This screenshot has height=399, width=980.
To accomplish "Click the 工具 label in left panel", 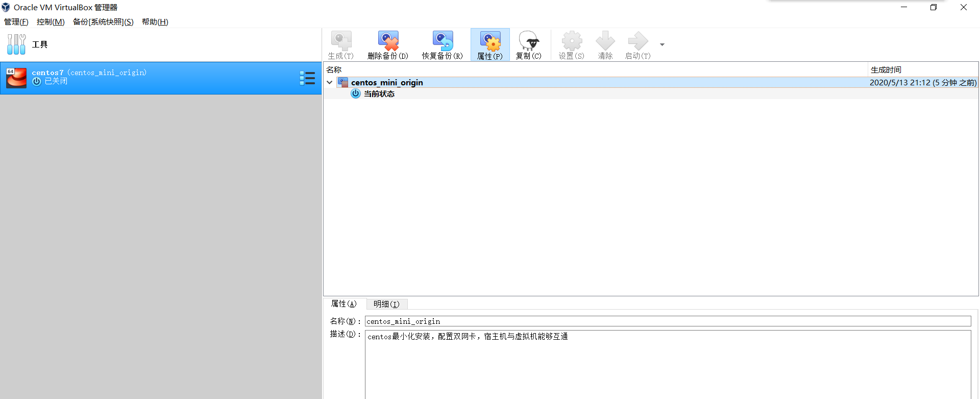I will pos(40,44).
